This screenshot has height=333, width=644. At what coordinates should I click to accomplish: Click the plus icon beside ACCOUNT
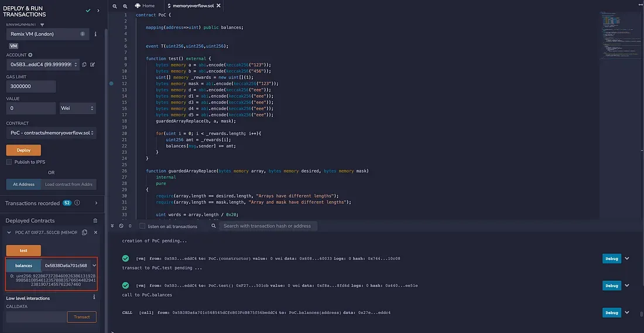point(30,54)
